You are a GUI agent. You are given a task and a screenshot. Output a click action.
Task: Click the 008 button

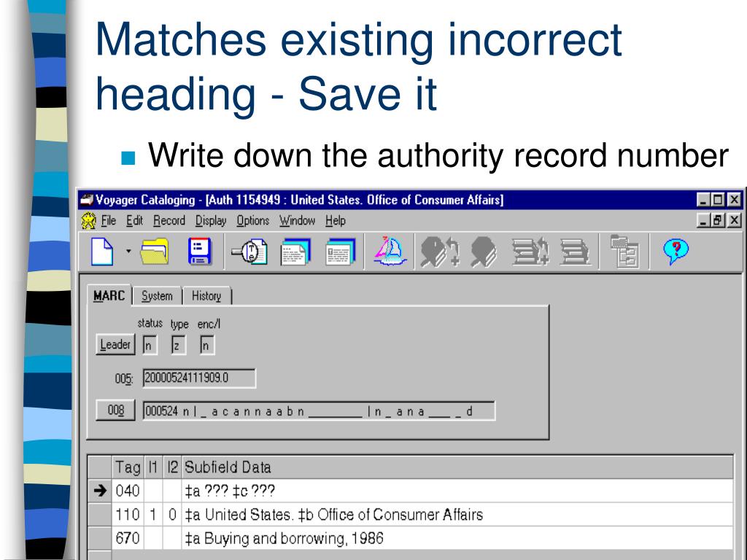(x=115, y=410)
